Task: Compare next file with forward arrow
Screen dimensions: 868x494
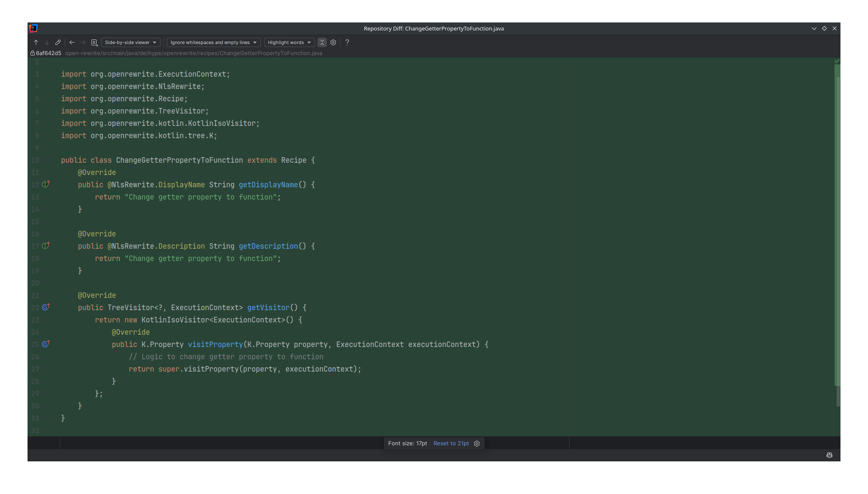Action: (x=83, y=42)
